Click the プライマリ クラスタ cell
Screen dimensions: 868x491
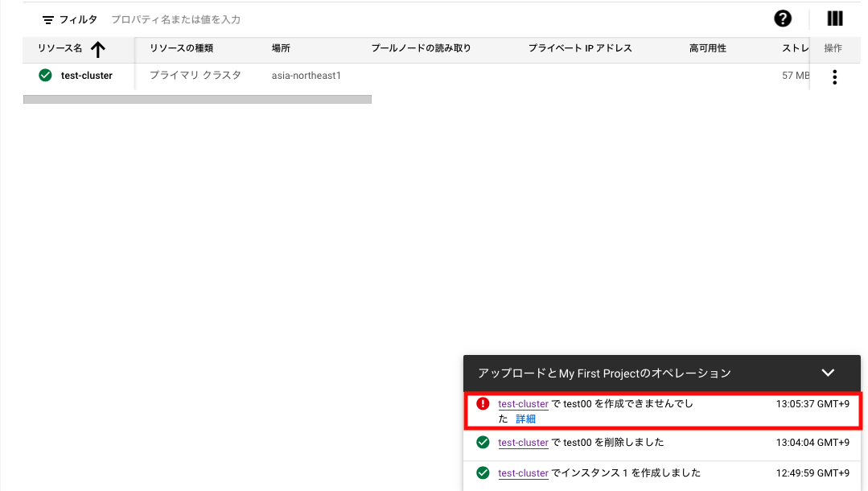click(195, 76)
